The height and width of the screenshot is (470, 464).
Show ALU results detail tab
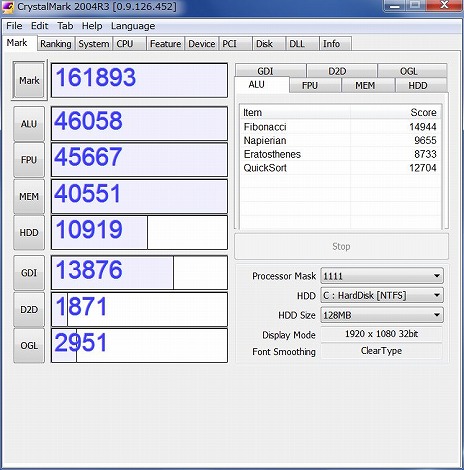(262, 85)
